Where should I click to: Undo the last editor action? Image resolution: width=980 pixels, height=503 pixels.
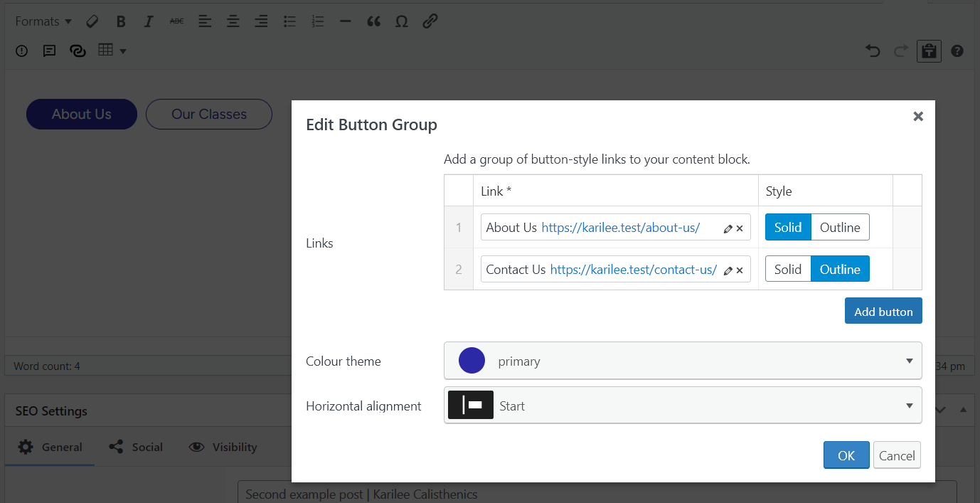(873, 51)
